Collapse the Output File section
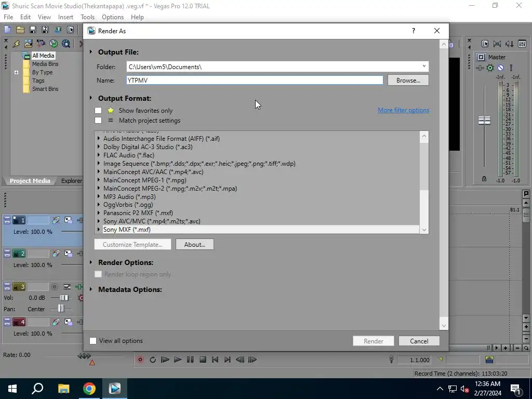 pos(91,52)
